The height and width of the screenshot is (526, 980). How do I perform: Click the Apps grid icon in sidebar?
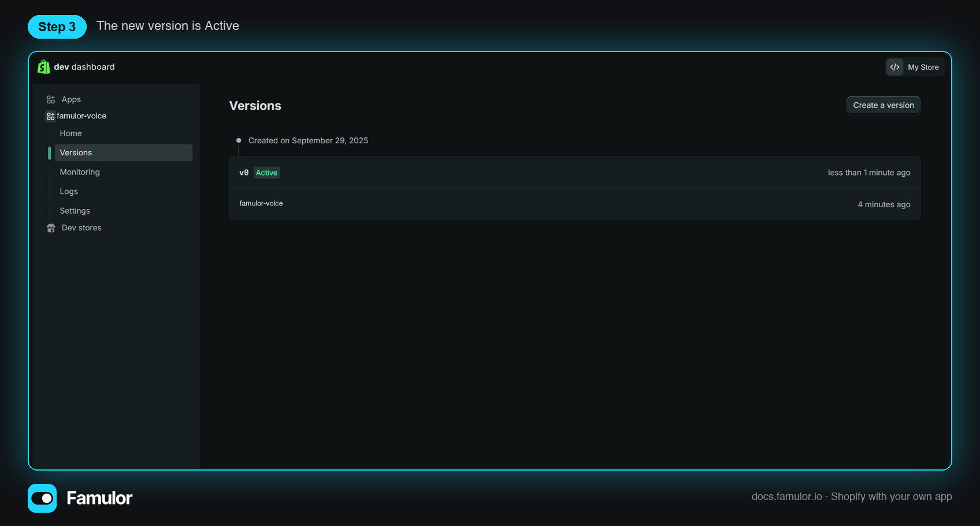[51, 99]
